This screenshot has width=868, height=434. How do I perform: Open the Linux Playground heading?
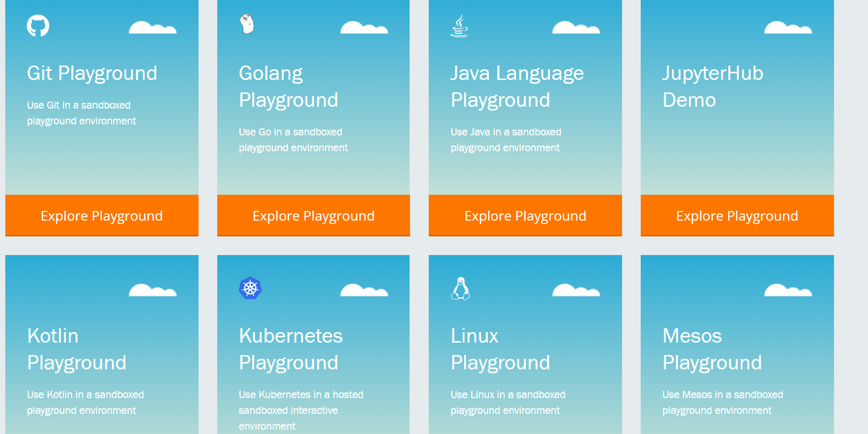[501, 349]
